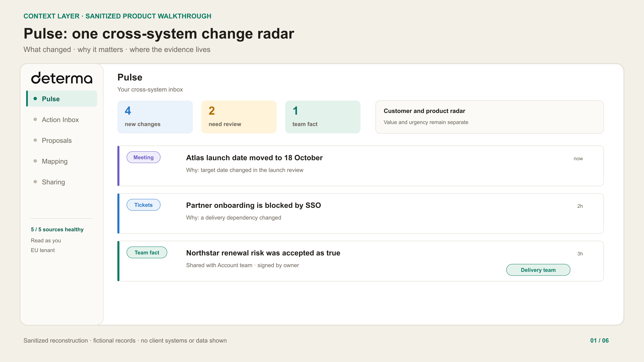Viewport: 644px width, 362px height.
Task: Go to Action Inbox in sidebar
Action: [x=60, y=120]
